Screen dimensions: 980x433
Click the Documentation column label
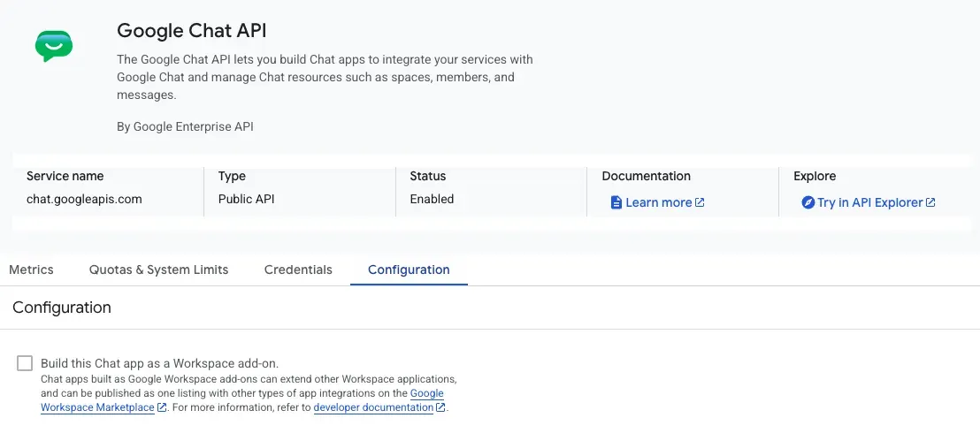(647, 176)
